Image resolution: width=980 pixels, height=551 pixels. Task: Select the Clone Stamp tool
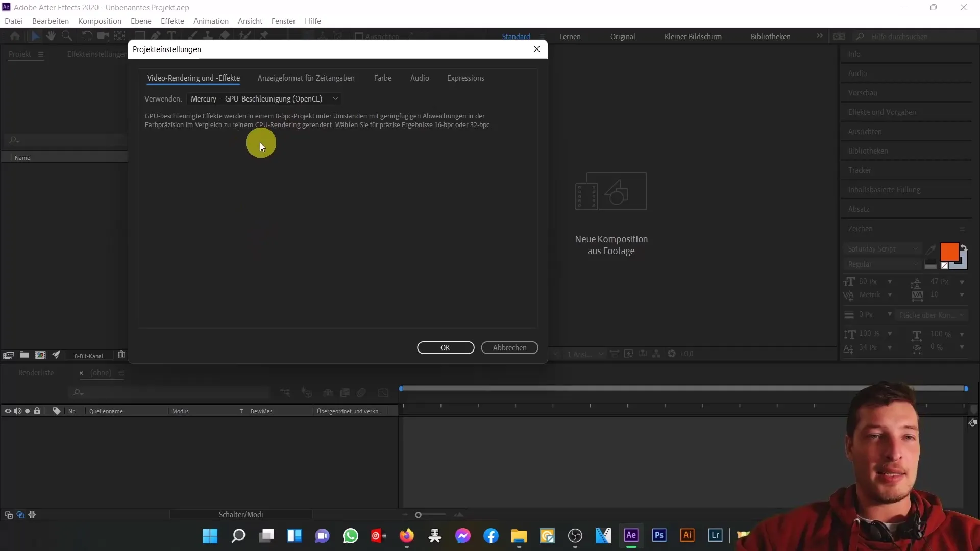pos(208,36)
